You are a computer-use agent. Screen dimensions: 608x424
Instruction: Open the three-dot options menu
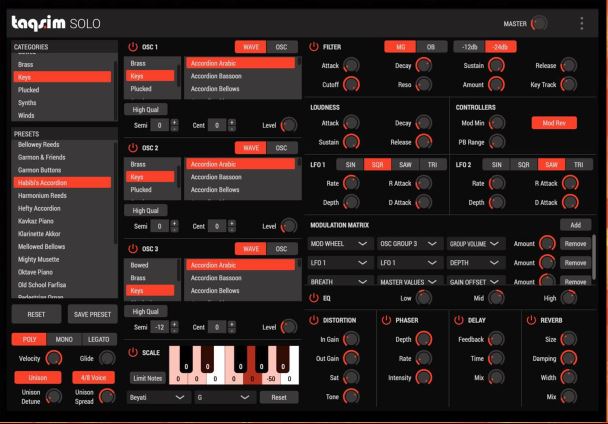pyautogui.click(x=581, y=24)
